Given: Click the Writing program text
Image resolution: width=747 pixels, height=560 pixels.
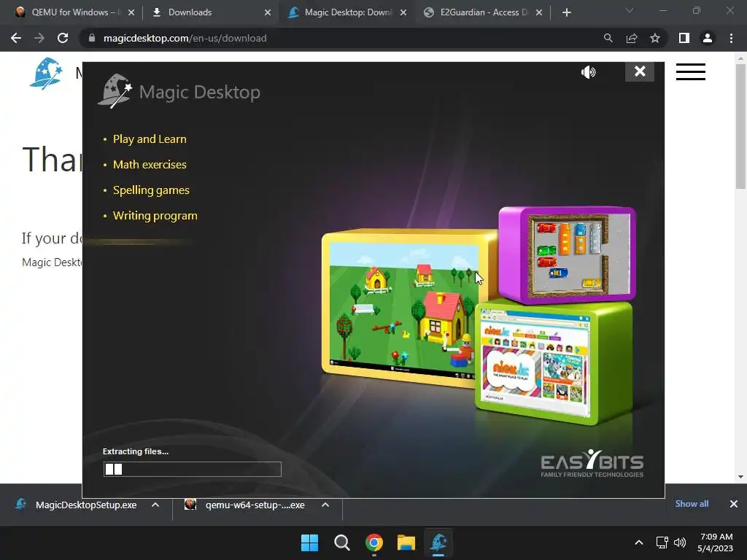Looking at the screenshot, I should tap(155, 216).
